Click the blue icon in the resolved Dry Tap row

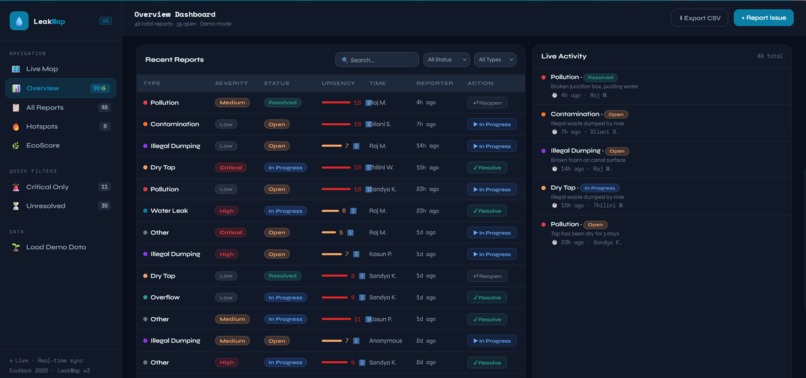(362, 276)
